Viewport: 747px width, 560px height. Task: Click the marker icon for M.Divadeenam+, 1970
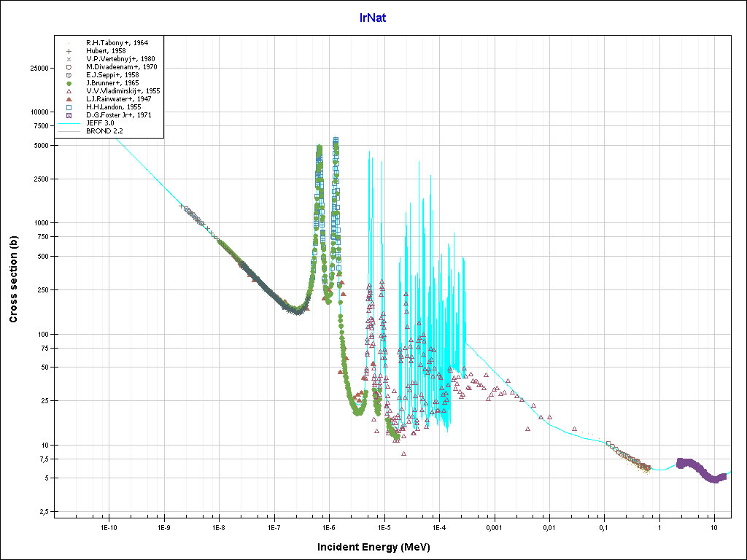[x=69, y=67]
